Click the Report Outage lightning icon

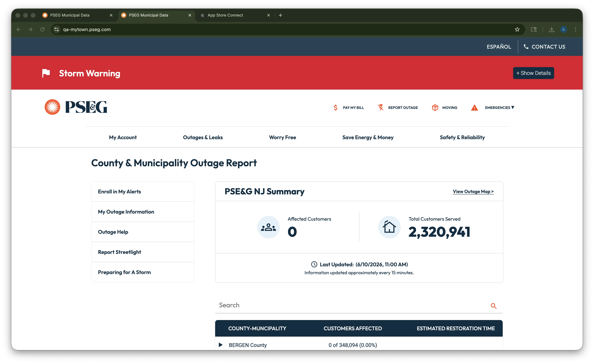(381, 108)
